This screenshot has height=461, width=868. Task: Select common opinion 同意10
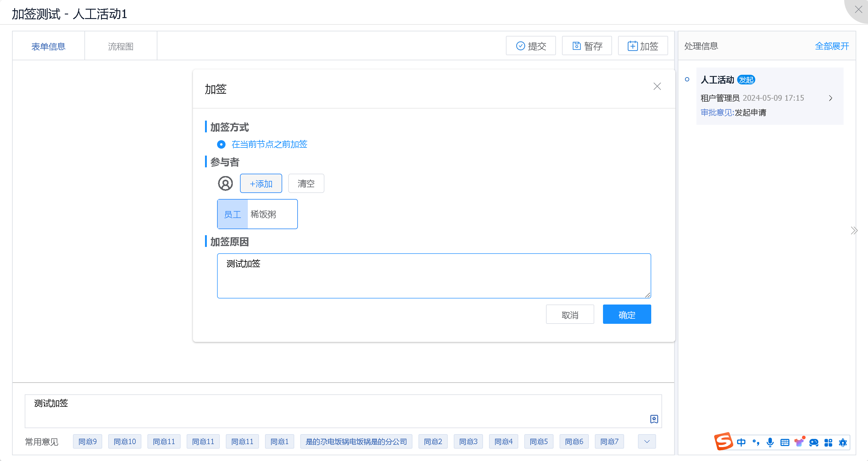tap(125, 441)
